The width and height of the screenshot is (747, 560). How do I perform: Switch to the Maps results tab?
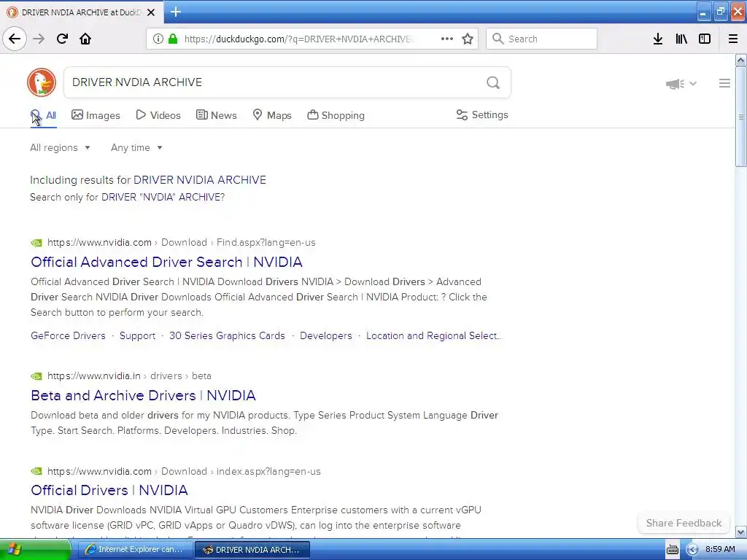272,115
